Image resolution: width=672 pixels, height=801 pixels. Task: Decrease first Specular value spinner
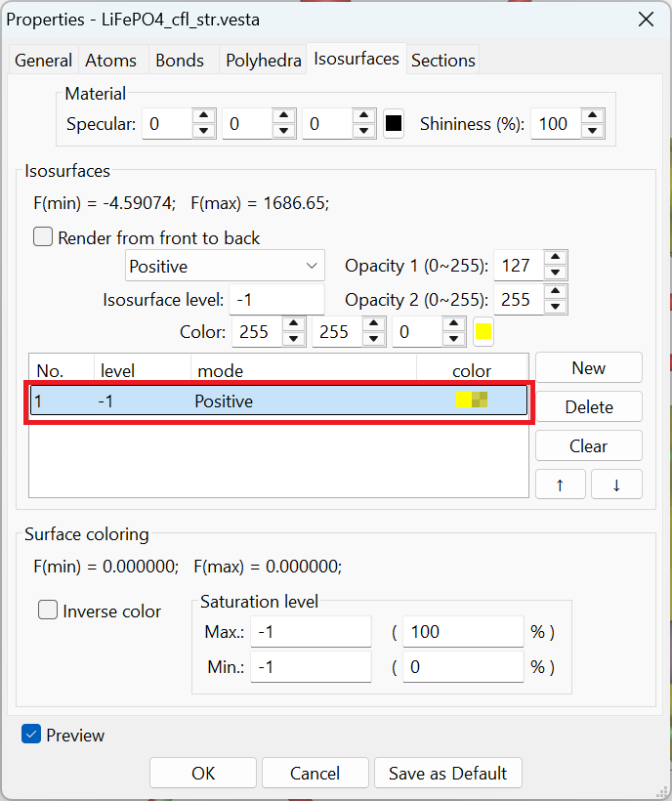point(204,132)
